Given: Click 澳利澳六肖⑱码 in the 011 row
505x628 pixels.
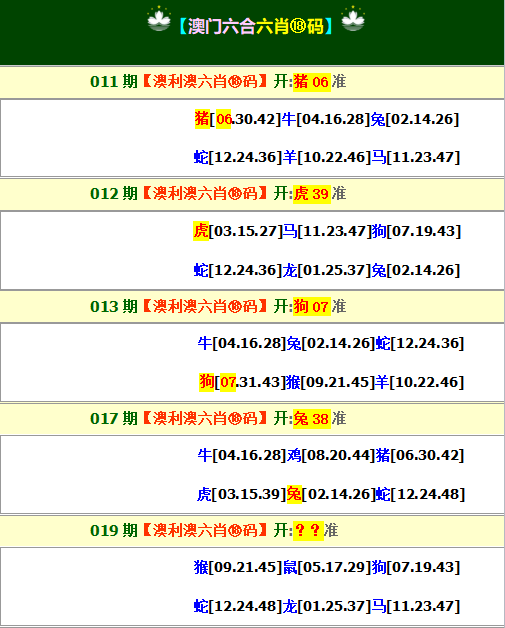Looking at the screenshot, I should point(205,81).
